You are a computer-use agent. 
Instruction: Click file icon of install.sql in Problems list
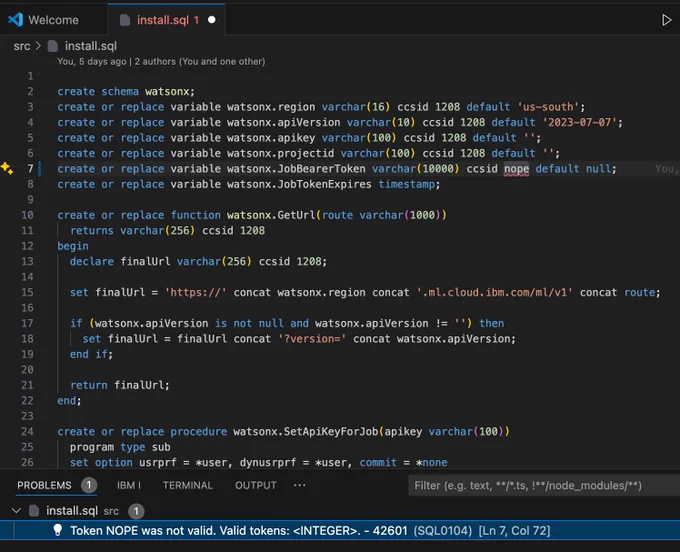tap(34, 511)
